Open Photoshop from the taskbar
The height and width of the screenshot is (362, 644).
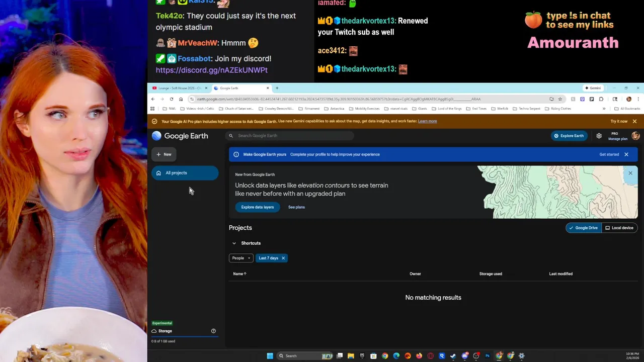point(488,356)
